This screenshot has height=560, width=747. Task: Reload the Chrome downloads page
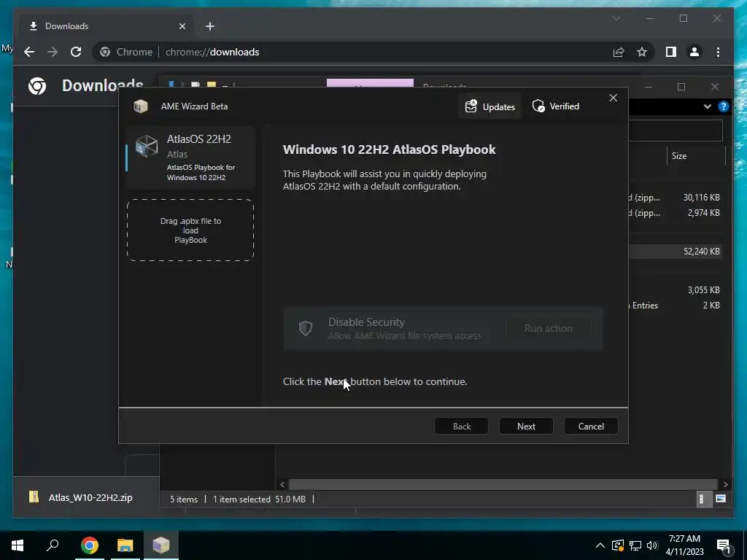click(76, 52)
